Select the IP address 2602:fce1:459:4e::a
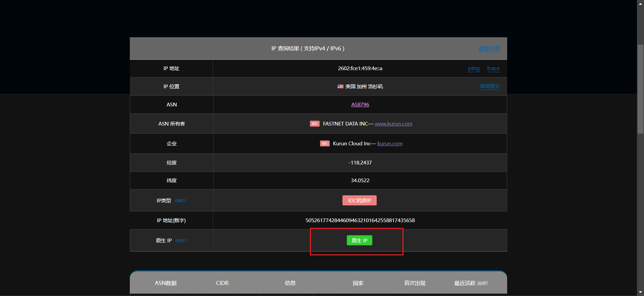The image size is (644, 296). [360, 68]
